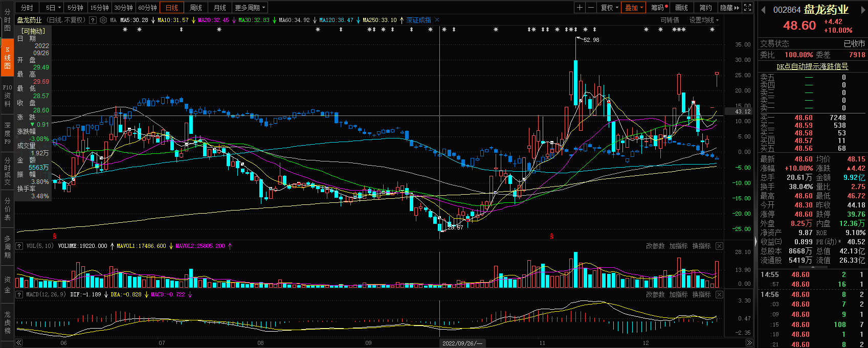Click MA5:30.28 indicator label
This screenshot has height=348, width=868.
point(134,20)
